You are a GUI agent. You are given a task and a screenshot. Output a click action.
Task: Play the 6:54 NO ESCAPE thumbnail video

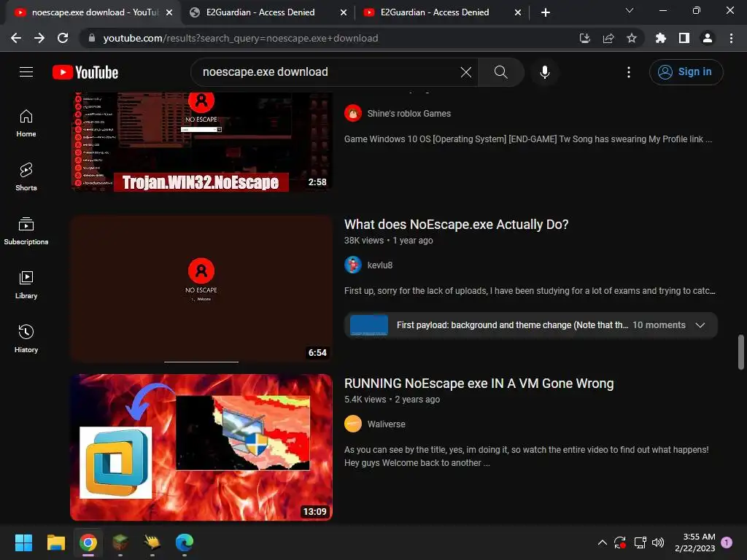(201, 289)
